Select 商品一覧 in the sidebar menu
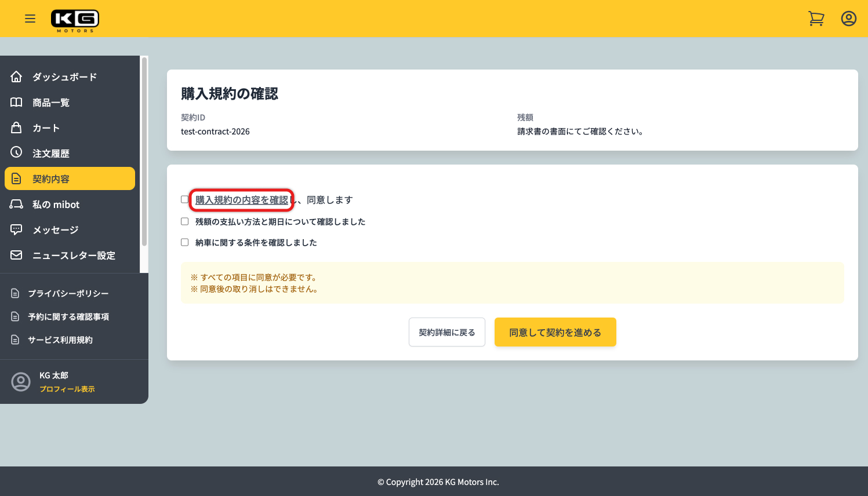Image resolution: width=868 pixels, height=496 pixels. 52,102
